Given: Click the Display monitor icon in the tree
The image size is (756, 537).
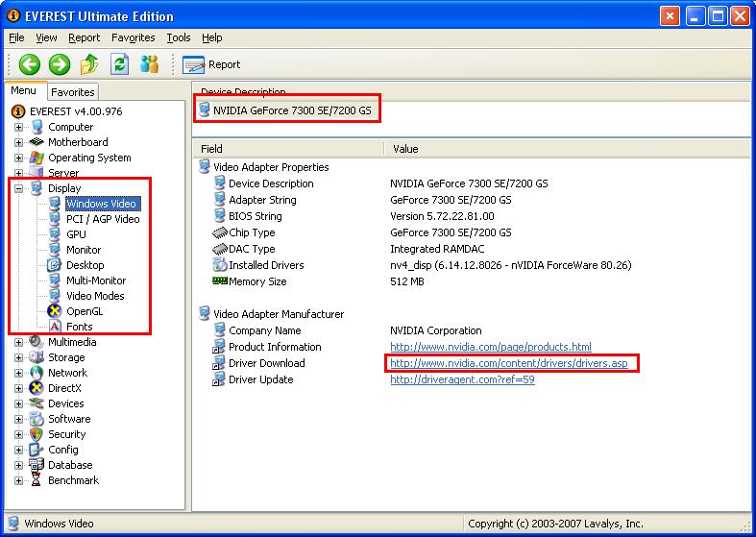Looking at the screenshot, I should coord(37,188).
